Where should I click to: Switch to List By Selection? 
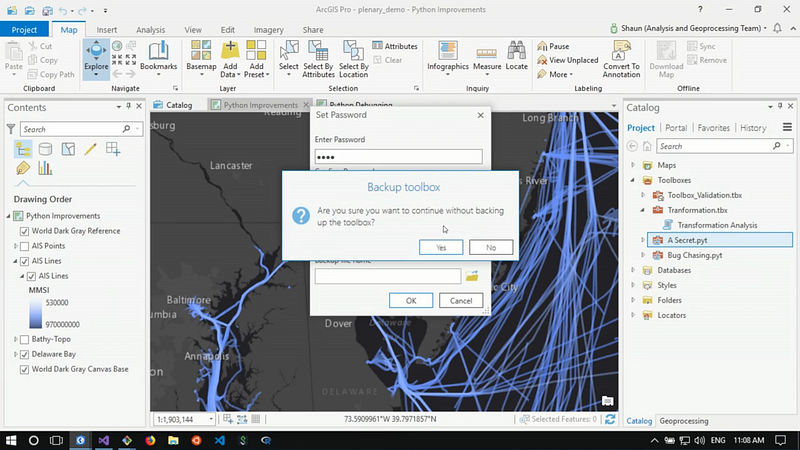68,149
